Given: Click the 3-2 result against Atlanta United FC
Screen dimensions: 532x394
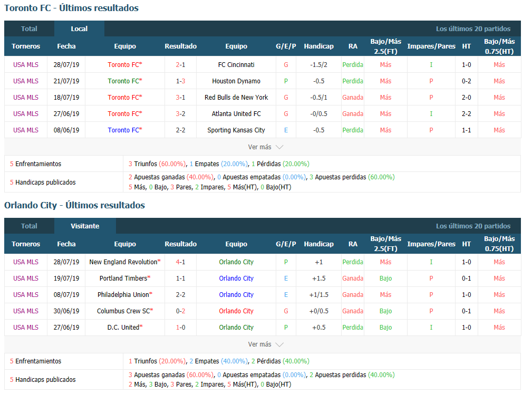Looking at the screenshot, I should point(180,114).
